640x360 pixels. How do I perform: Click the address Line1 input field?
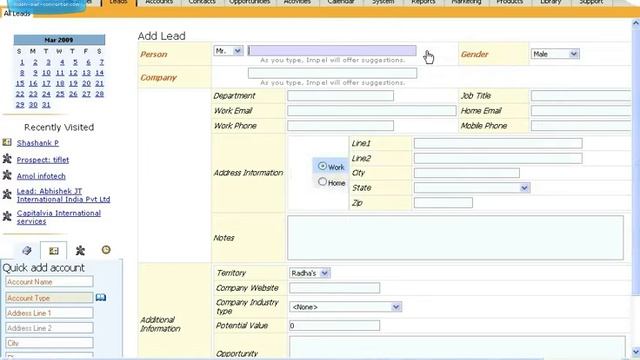click(498, 143)
